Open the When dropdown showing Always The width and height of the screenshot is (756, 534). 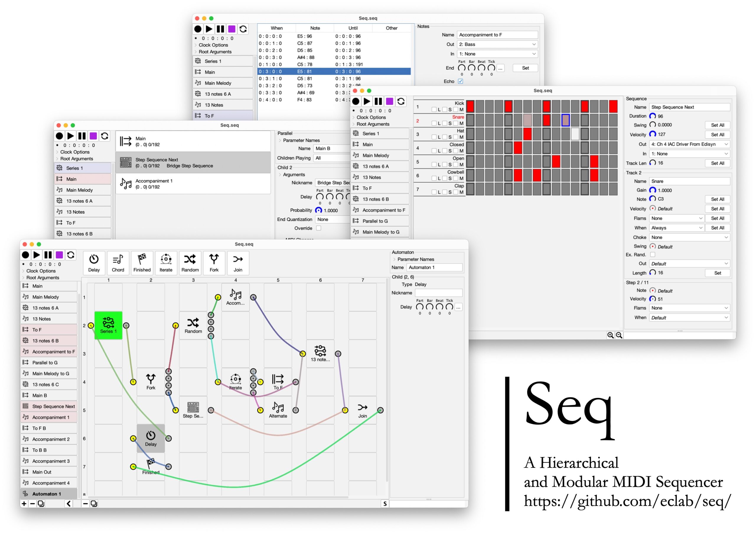676,228
